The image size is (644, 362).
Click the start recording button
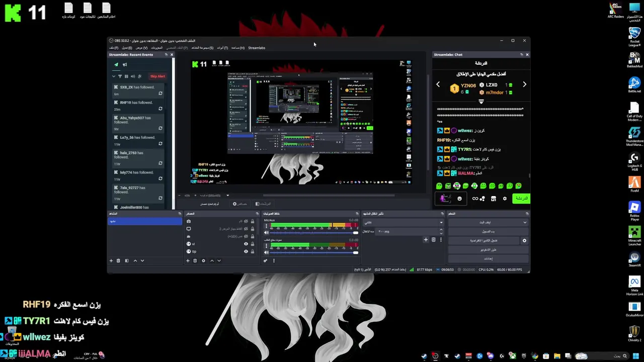488,231
